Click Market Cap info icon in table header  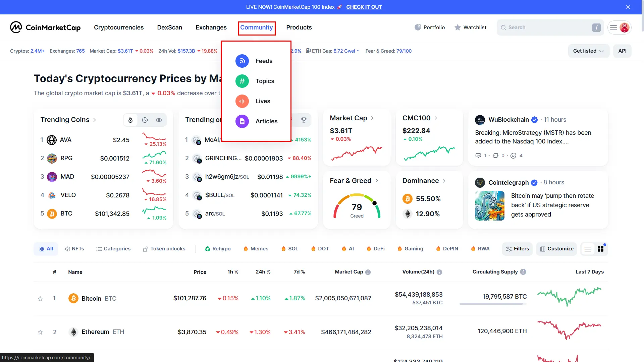pos(368,272)
